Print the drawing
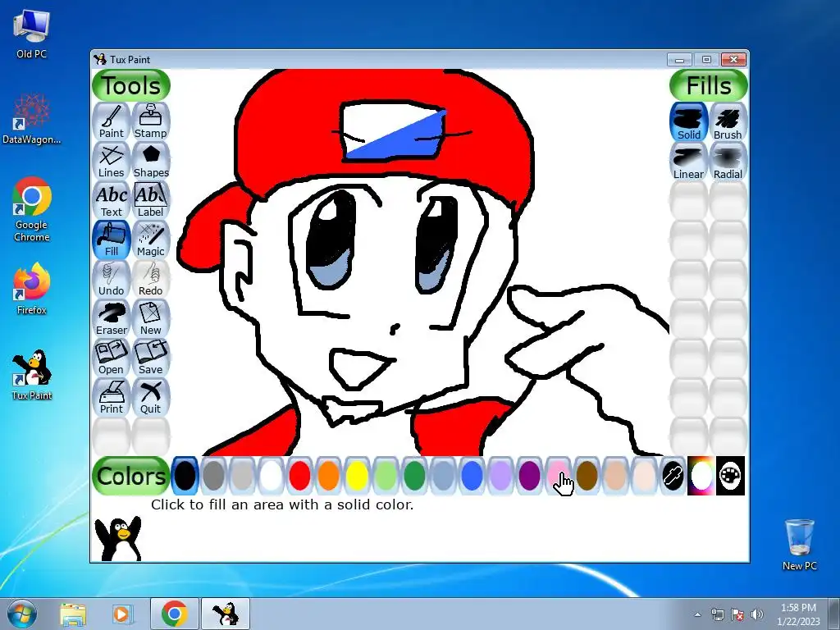Image resolution: width=840 pixels, height=630 pixels. point(112,397)
